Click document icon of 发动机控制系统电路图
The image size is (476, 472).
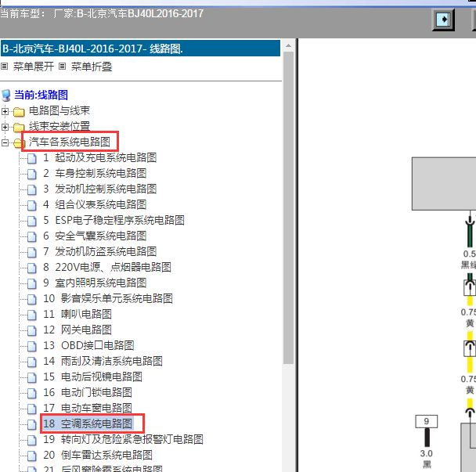31,189
